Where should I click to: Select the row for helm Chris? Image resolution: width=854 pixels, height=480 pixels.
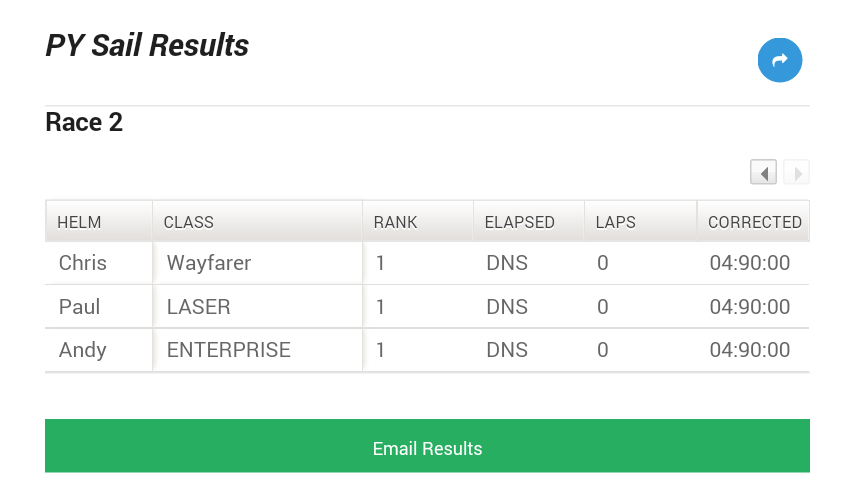(x=83, y=264)
